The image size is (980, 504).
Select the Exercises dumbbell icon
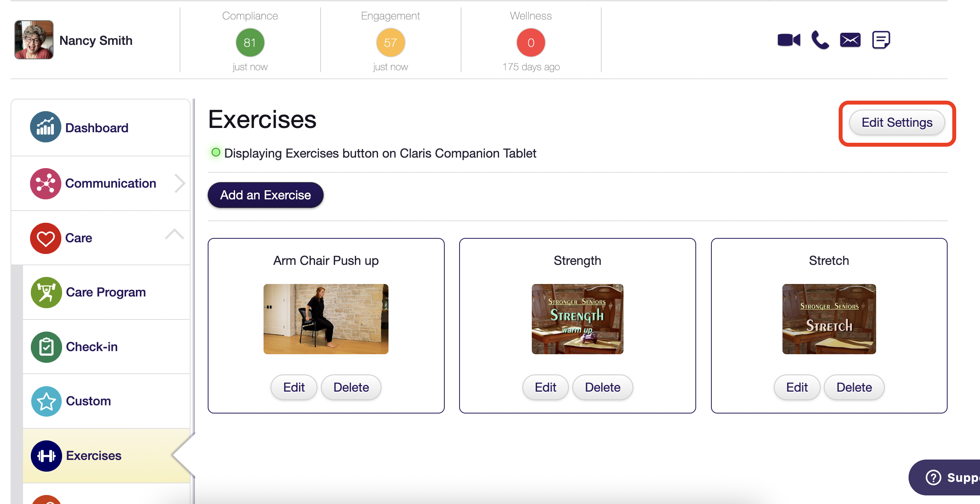pos(46,456)
